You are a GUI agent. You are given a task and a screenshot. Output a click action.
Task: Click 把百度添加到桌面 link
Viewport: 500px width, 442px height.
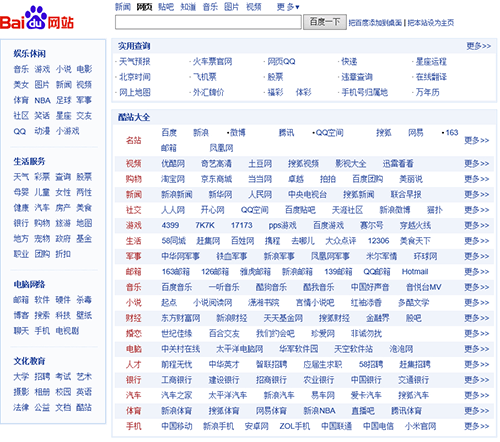375,23
